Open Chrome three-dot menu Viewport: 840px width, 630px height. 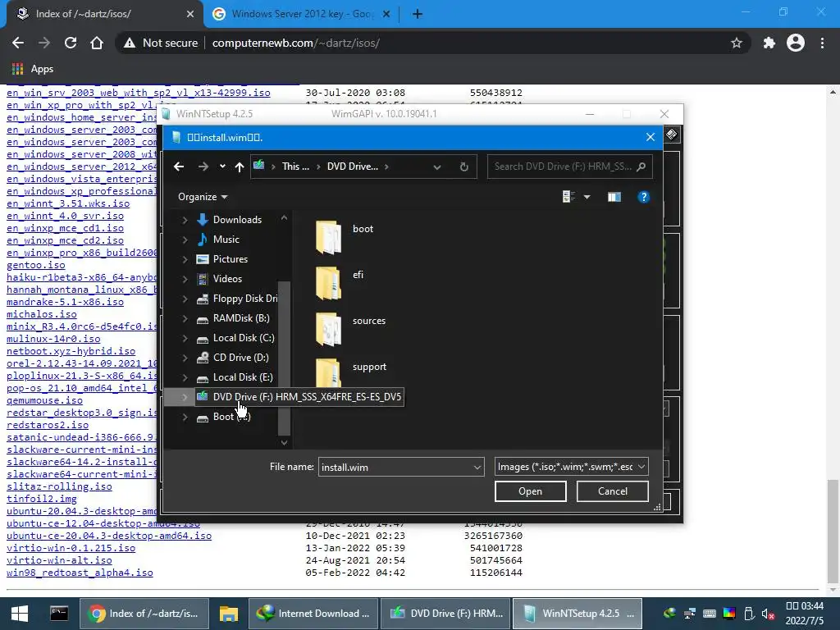click(822, 43)
